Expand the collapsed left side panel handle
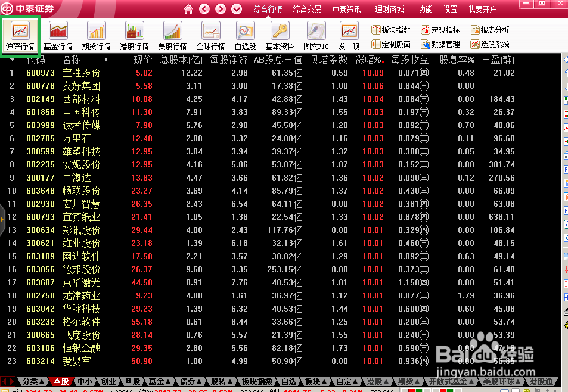568x392 pixels. 2,219
